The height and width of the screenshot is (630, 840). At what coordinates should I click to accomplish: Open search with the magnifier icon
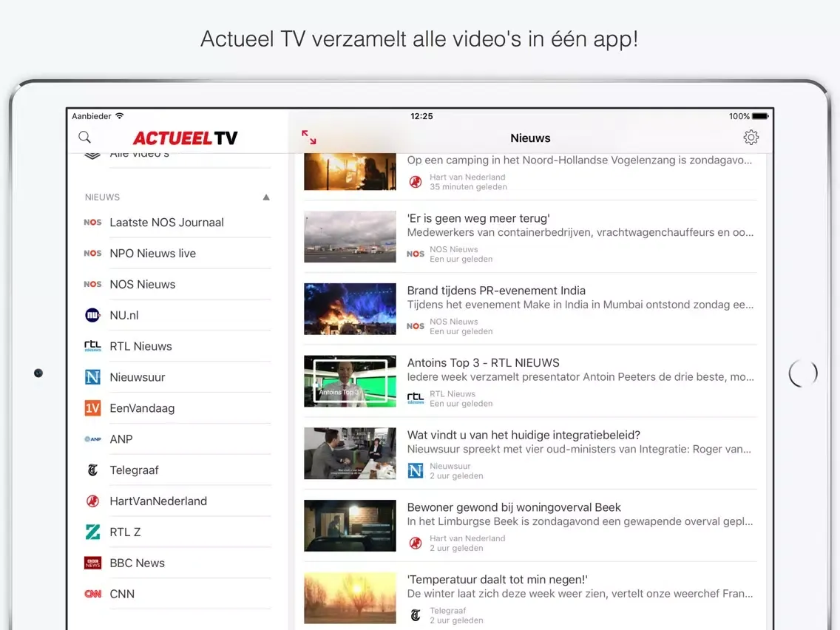pos(84,137)
